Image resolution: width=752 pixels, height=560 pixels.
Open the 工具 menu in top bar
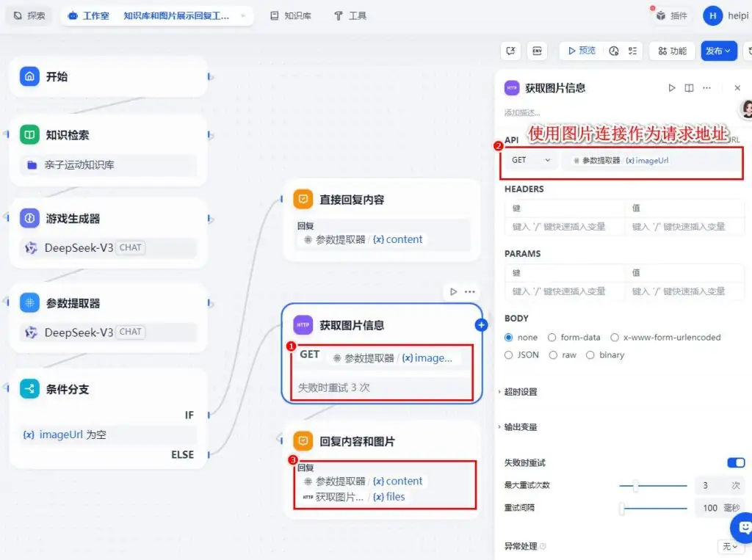(350, 15)
